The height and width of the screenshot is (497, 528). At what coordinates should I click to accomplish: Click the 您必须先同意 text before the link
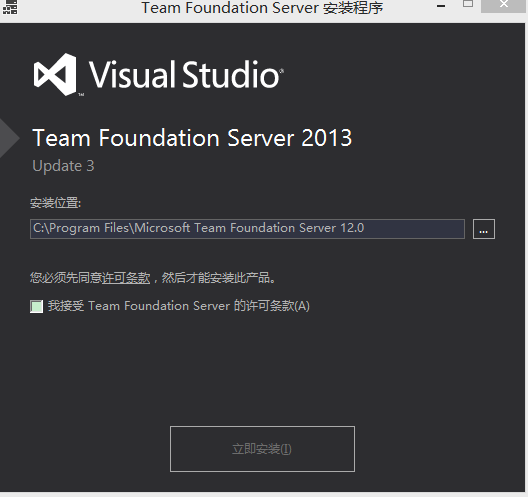(x=66, y=278)
